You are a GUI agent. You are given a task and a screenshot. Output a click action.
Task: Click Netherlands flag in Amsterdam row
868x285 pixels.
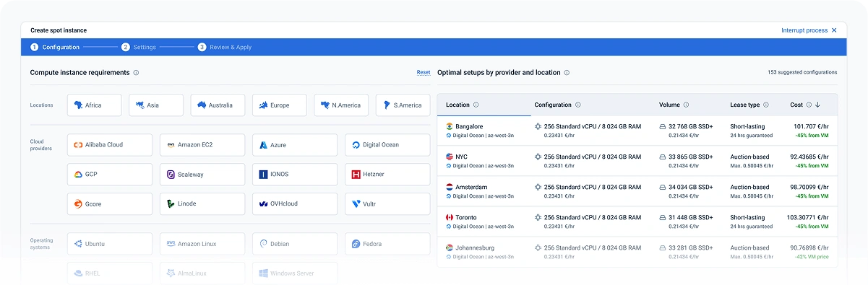(x=450, y=187)
